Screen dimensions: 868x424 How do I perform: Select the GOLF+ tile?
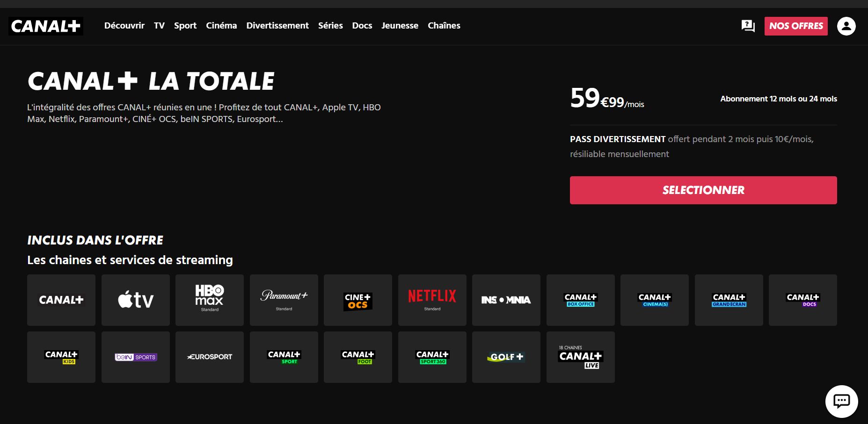pos(506,357)
